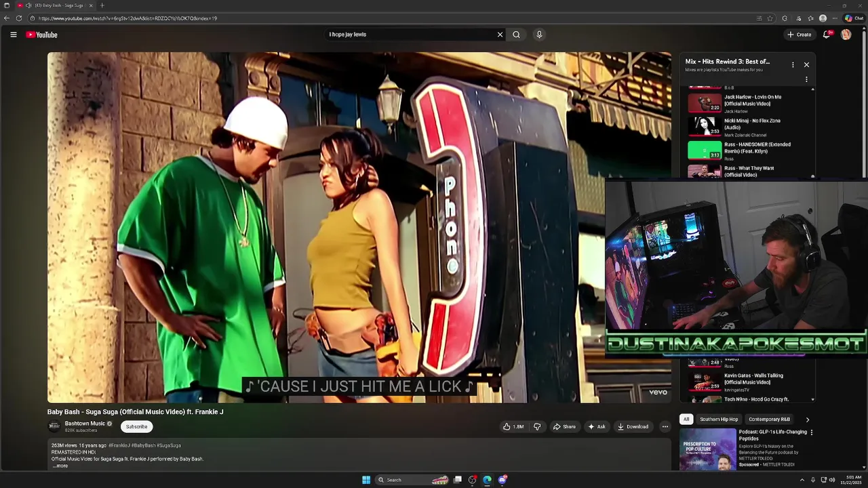Switch to the Discord taskbar icon
This screenshot has width=868, height=488.
click(x=502, y=480)
